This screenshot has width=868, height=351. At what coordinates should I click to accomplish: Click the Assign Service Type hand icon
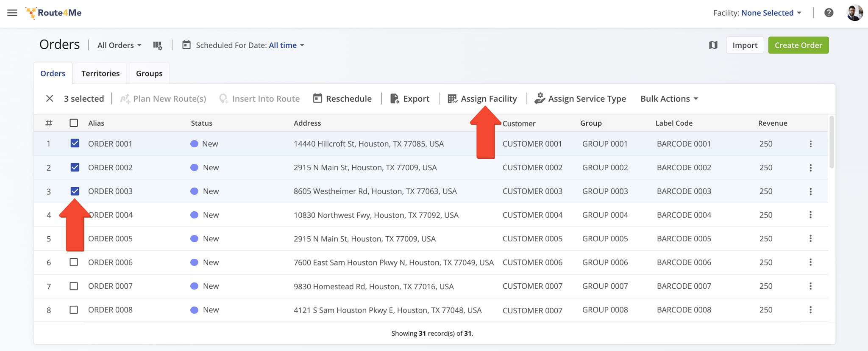[540, 98]
